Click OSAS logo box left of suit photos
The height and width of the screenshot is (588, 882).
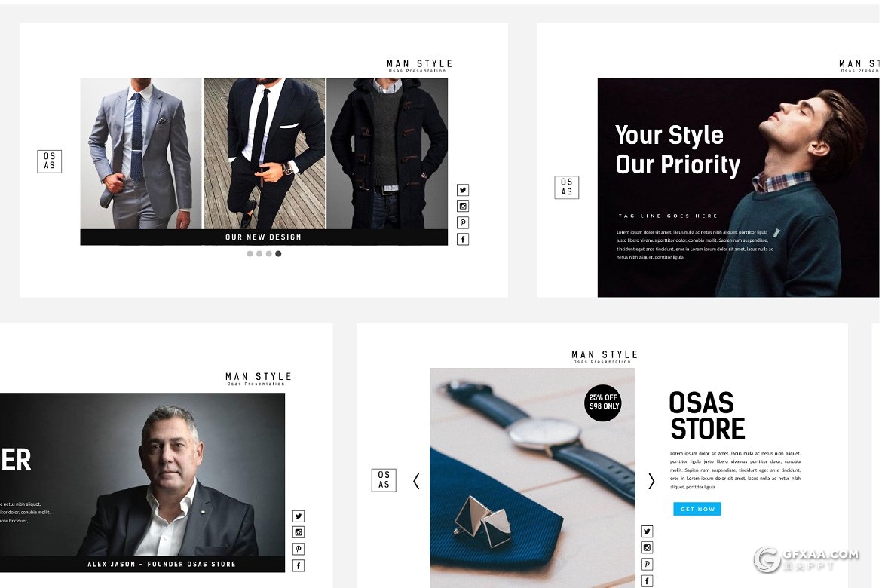click(x=50, y=161)
